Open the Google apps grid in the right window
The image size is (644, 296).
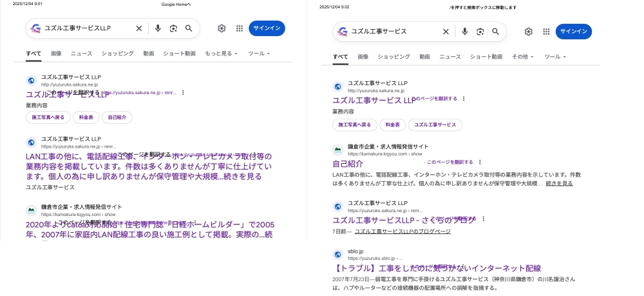[546, 32]
